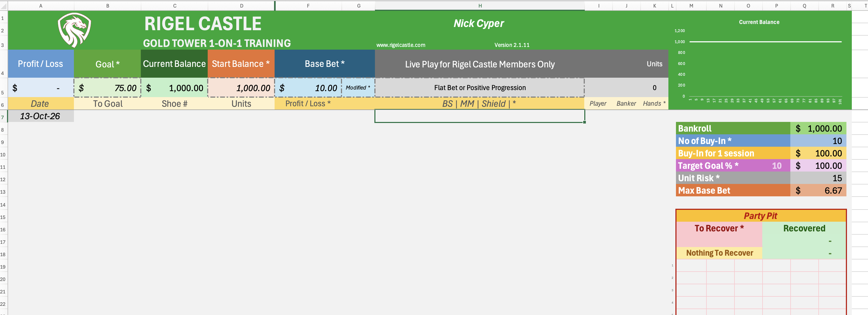The width and height of the screenshot is (868, 315).
Task: Click the Live Play for Rigel Castle Members Only banner
Action: point(480,64)
